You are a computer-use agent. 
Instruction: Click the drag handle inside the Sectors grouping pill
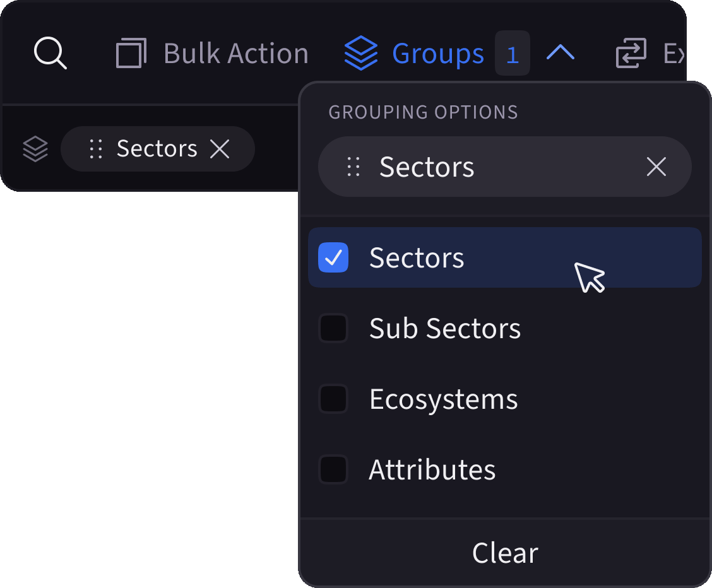click(x=352, y=167)
